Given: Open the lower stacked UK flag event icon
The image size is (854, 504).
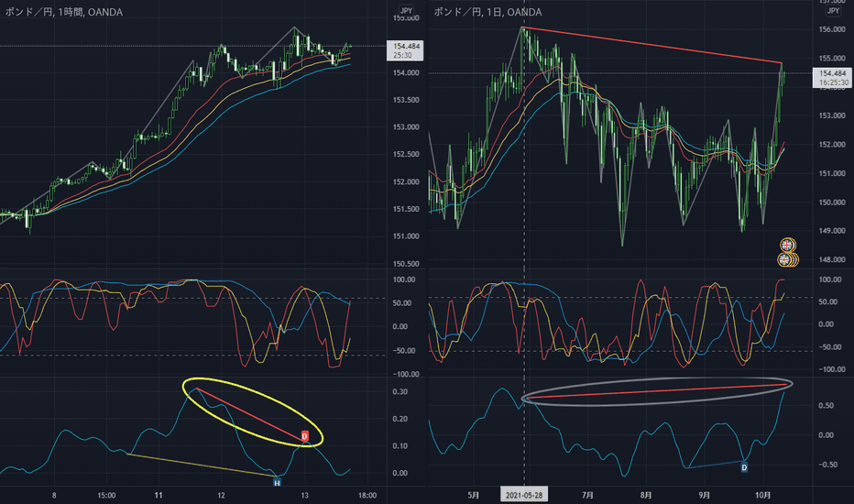Looking at the screenshot, I should pyautogui.click(x=787, y=260).
